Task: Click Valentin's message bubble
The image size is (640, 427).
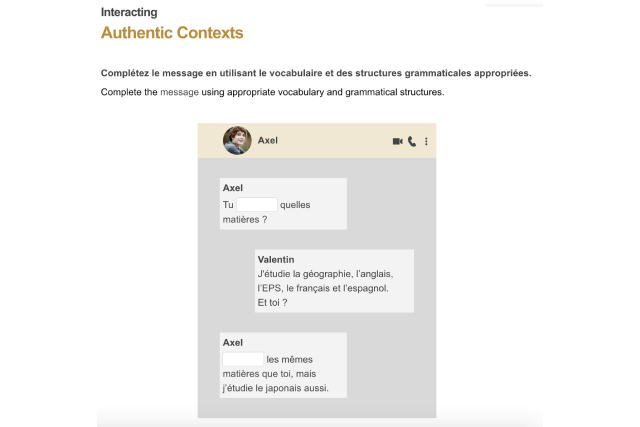Action: click(334, 281)
